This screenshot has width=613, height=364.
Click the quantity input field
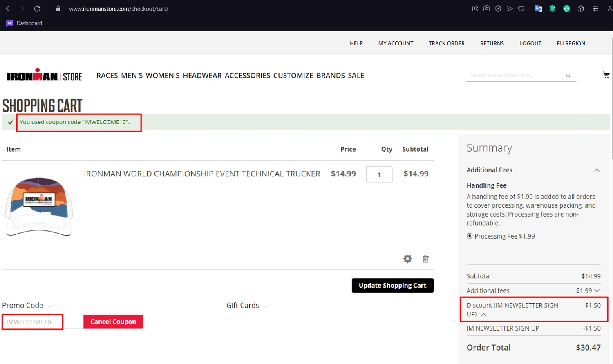pyautogui.click(x=379, y=174)
